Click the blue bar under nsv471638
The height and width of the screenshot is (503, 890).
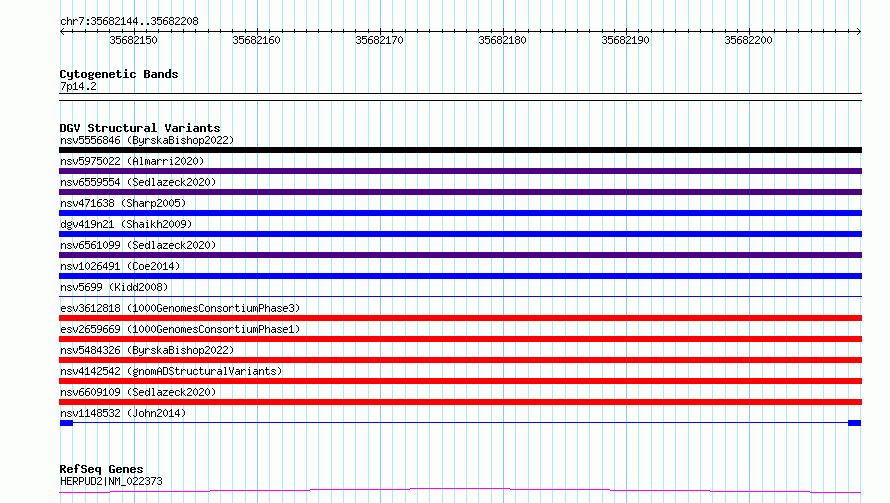(x=460, y=213)
